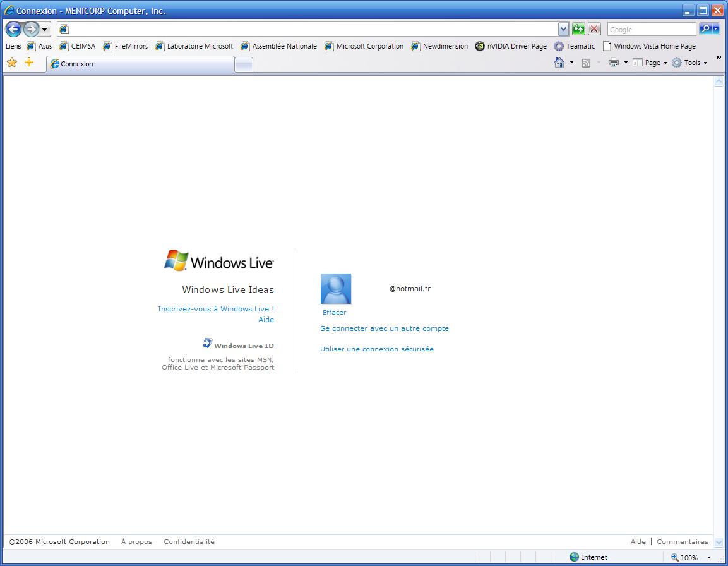This screenshot has height=566, width=728.
Task: Expand the zoom level dropdown arrow
Action: (x=708, y=557)
